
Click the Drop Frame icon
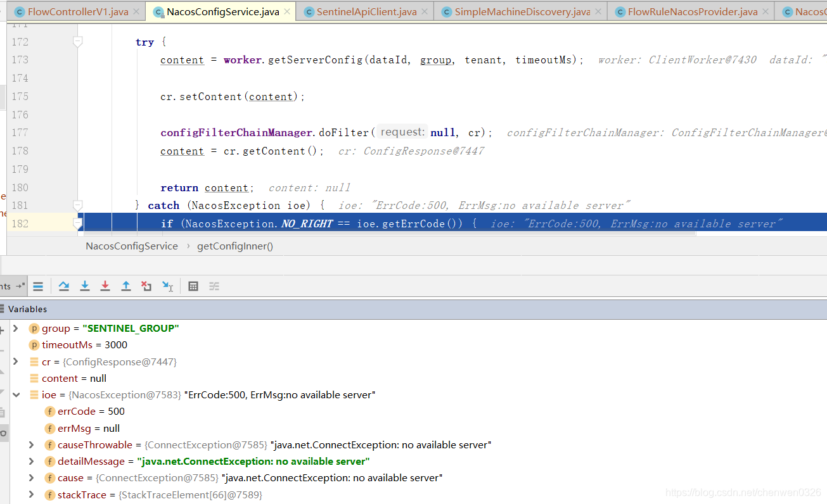tap(146, 286)
